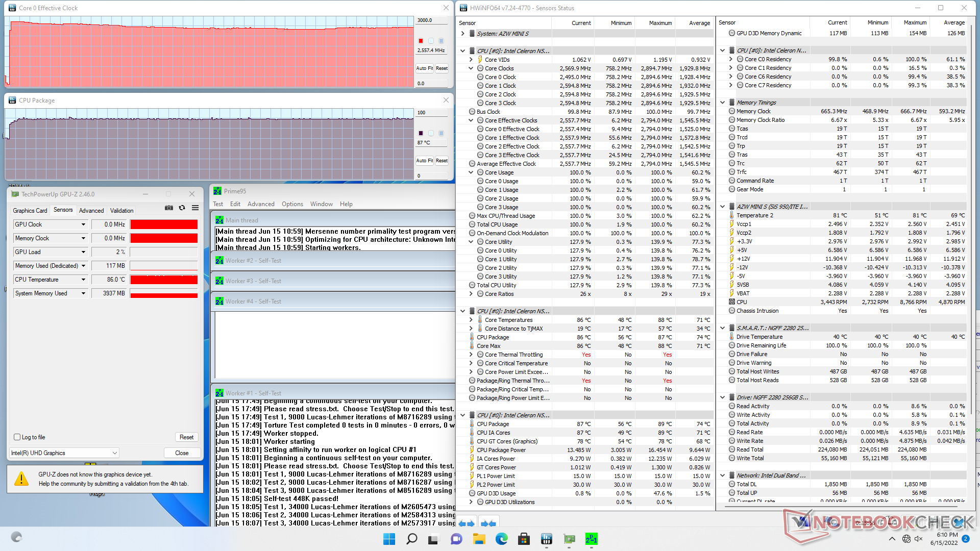The height and width of the screenshot is (551, 980).
Task: Open the Intel(R) UHD Graphics device dropdown
Action: tap(64, 453)
